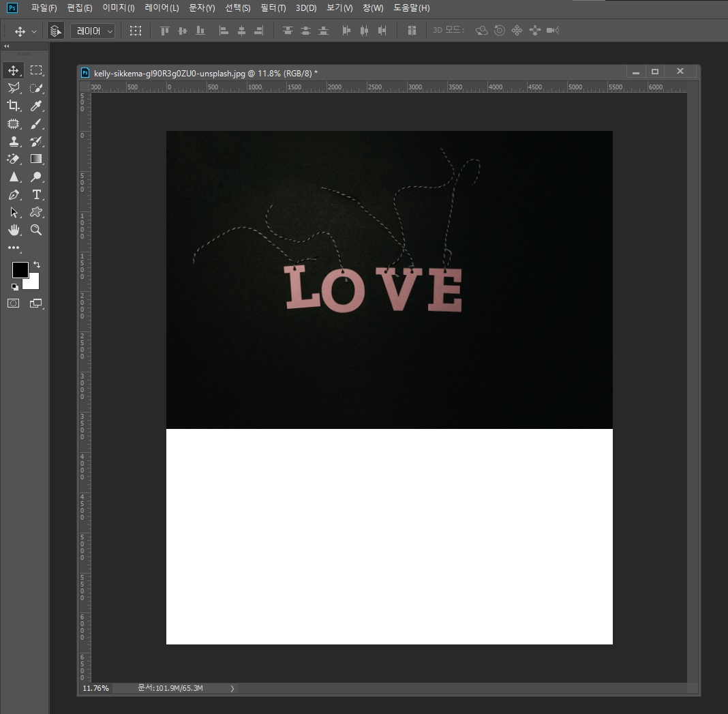
Task: Collapse the toolbox with double-arrow
Action: coord(7,46)
